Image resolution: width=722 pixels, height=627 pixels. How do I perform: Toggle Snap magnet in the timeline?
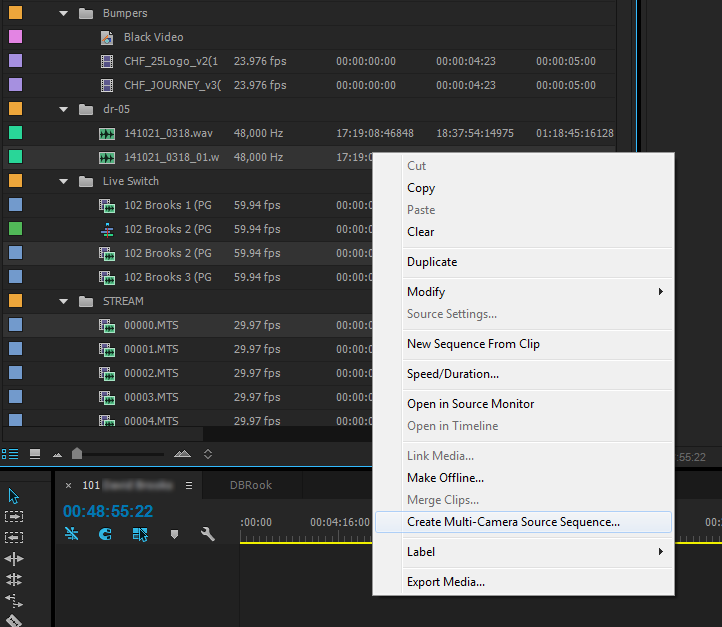click(105, 535)
